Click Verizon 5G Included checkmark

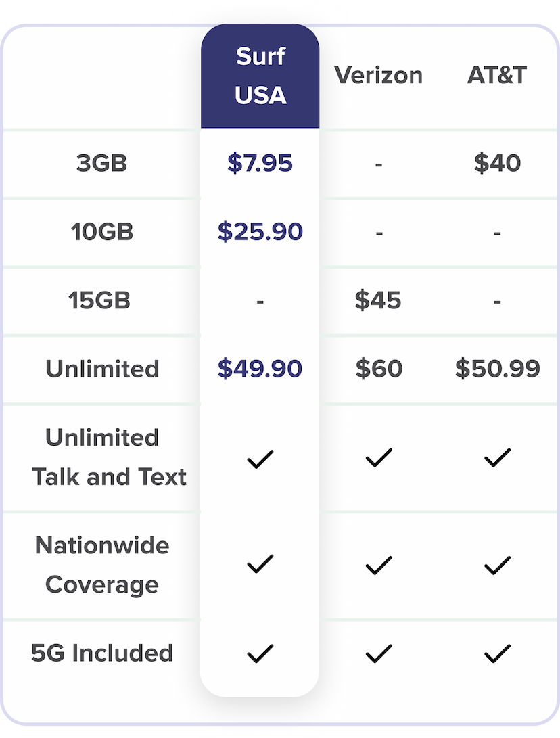(378, 653)
